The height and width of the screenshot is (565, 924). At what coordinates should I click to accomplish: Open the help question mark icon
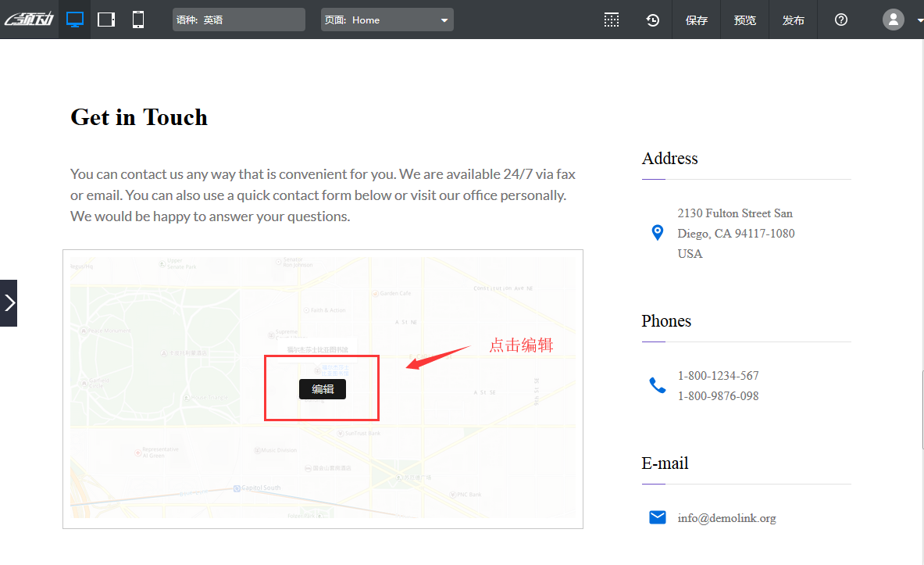pos(841,20)
